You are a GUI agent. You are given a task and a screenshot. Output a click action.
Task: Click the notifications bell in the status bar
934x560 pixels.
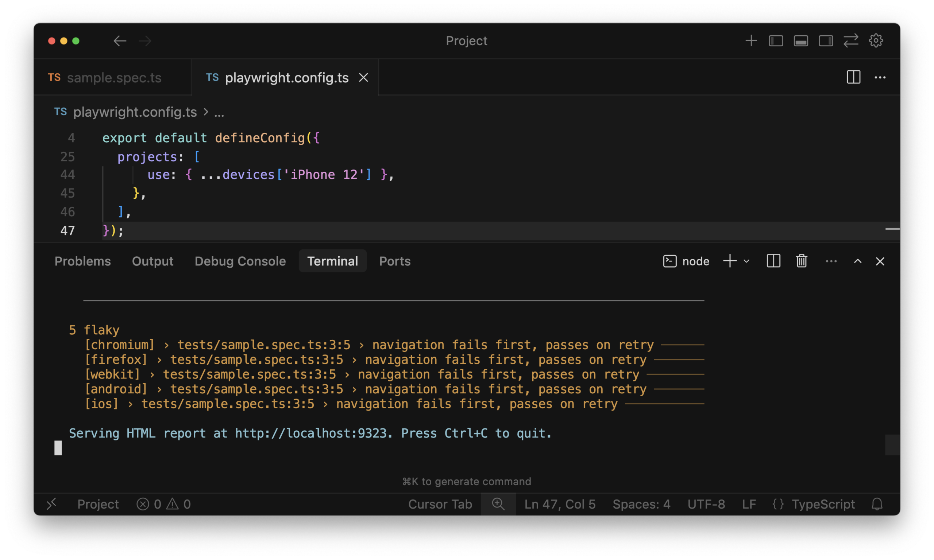point(877,504)
